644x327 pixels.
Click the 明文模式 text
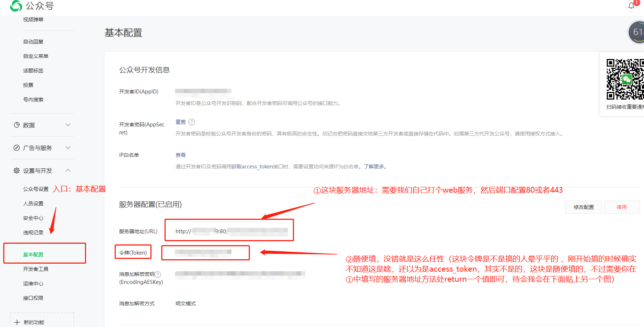pyautogui.click(x=186, y=303)
